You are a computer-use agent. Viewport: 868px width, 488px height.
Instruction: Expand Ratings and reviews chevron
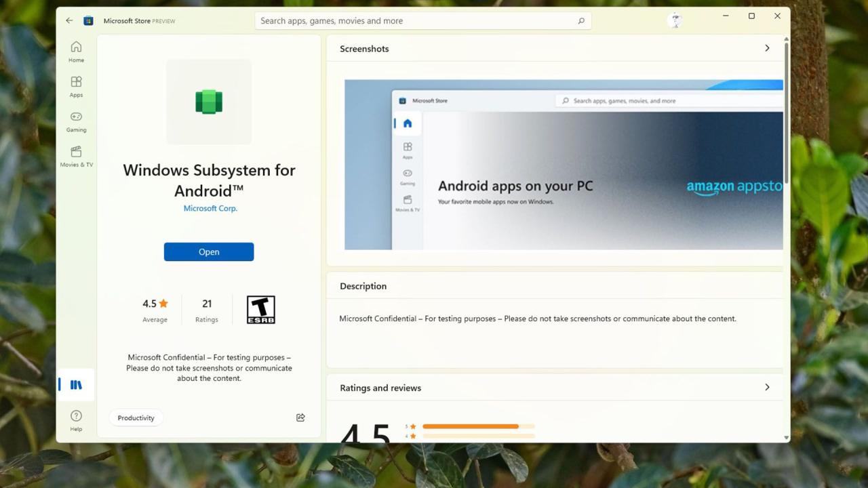point(767,387)
